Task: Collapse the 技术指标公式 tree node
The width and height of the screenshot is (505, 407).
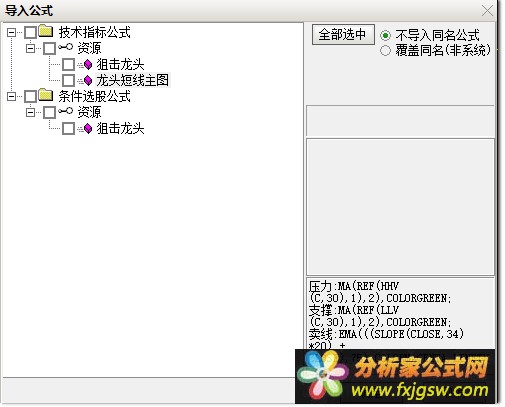Action: [x=12, y=32]
